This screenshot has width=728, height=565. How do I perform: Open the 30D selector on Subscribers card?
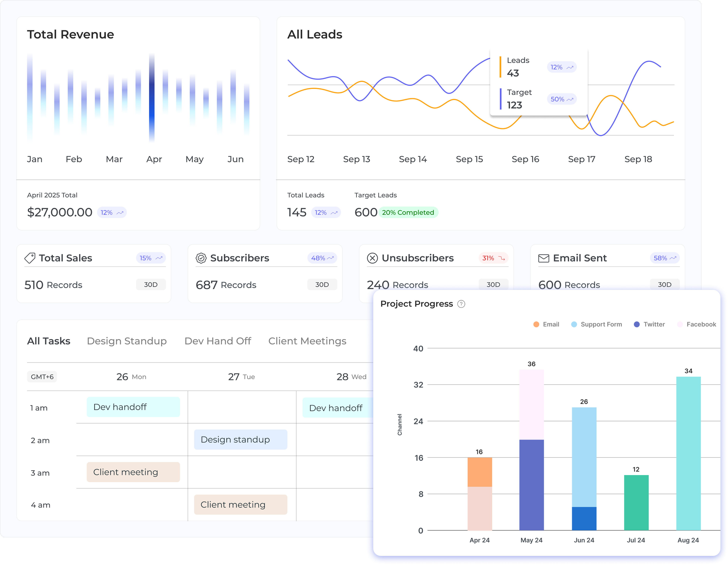322,285
